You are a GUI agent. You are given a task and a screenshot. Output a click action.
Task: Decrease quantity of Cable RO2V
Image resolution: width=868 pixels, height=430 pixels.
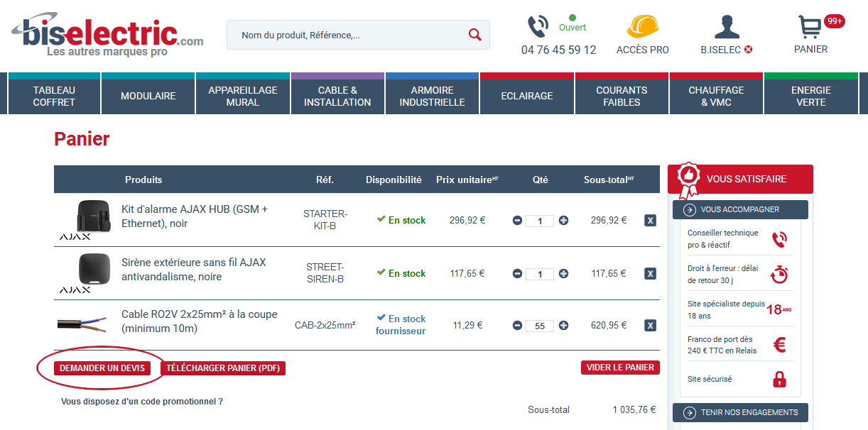coord(518,326)
